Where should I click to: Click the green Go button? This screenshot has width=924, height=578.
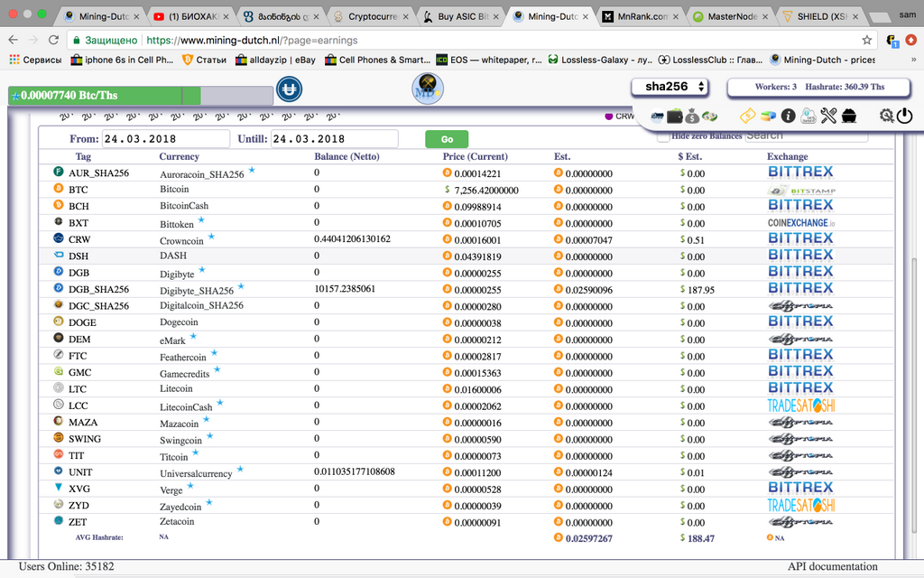pyautogui.click(x=447, y=139)
